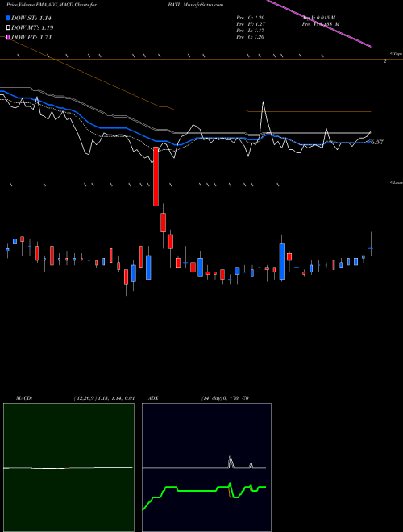This screenshot has height=532, width=403.
Task: Click the chart title 'Price,Volume,EMA,ADX,MACD Charts for'
Action: tap(52, 5)
